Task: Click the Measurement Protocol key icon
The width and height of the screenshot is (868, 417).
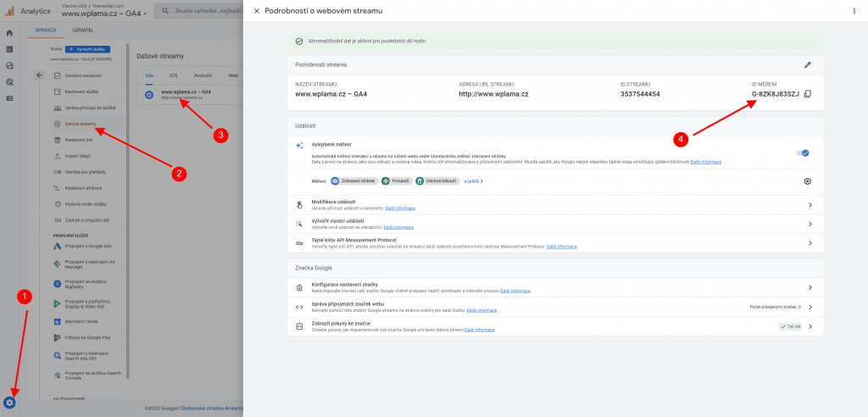Action: tap(299, 243)
